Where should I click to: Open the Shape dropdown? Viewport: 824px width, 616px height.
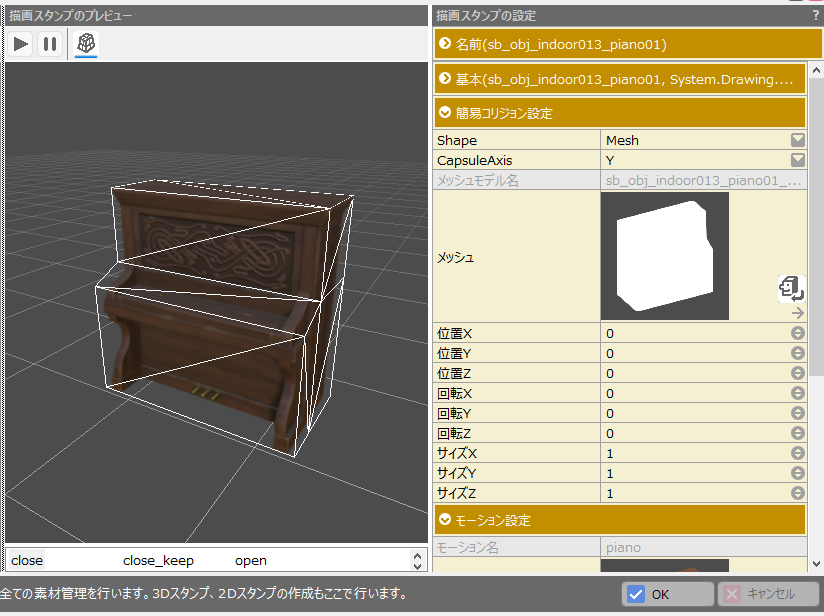click(x=797, y=140)
